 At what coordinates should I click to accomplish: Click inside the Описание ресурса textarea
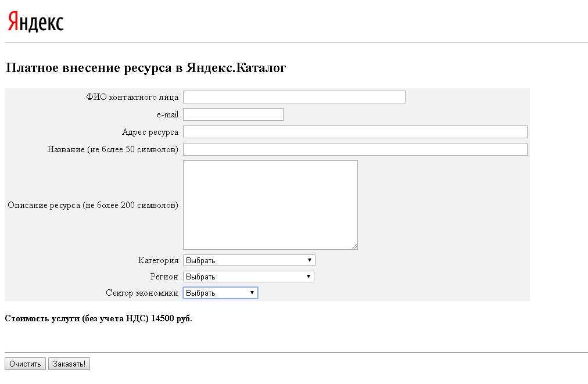click(270, 204)
